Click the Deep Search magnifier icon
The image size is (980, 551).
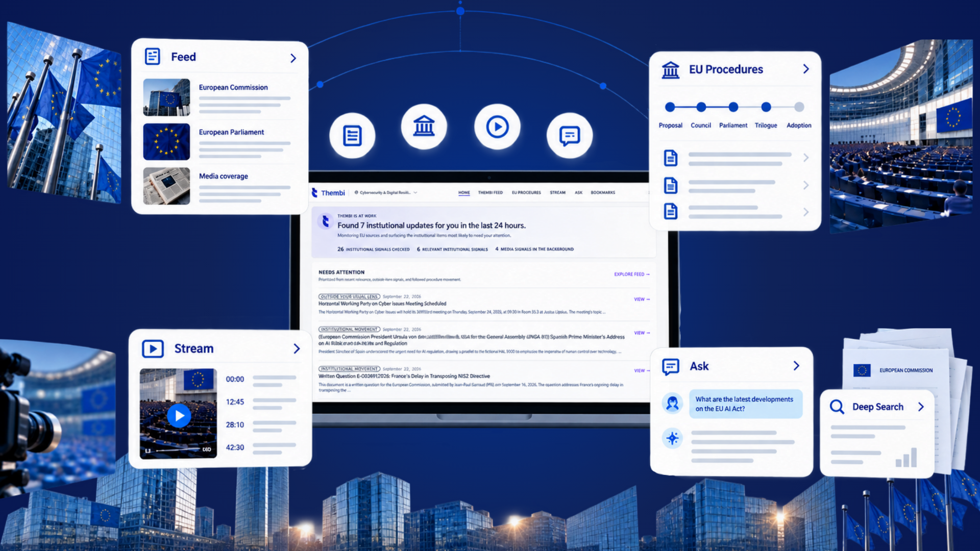837,407
